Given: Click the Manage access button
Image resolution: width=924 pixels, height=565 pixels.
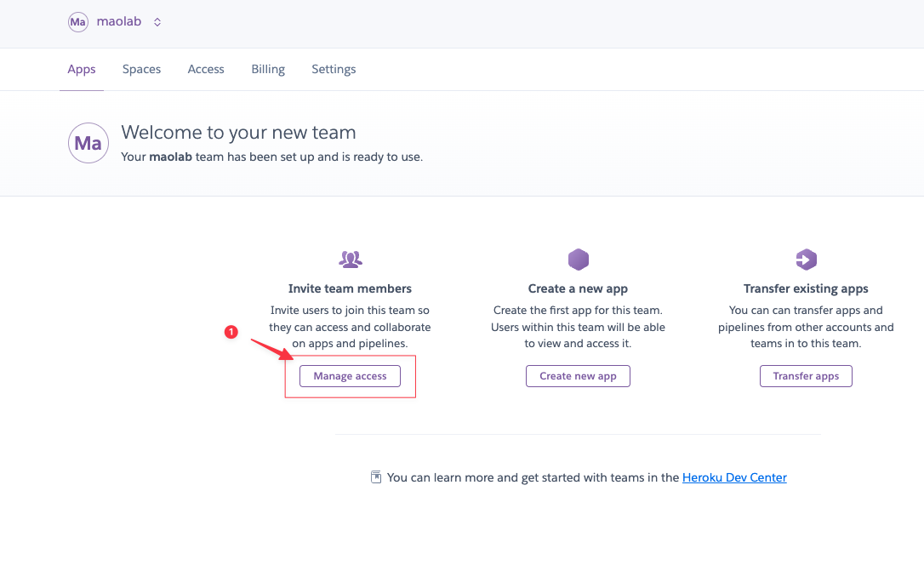Looking at the screenshot, I should (350, 376).
